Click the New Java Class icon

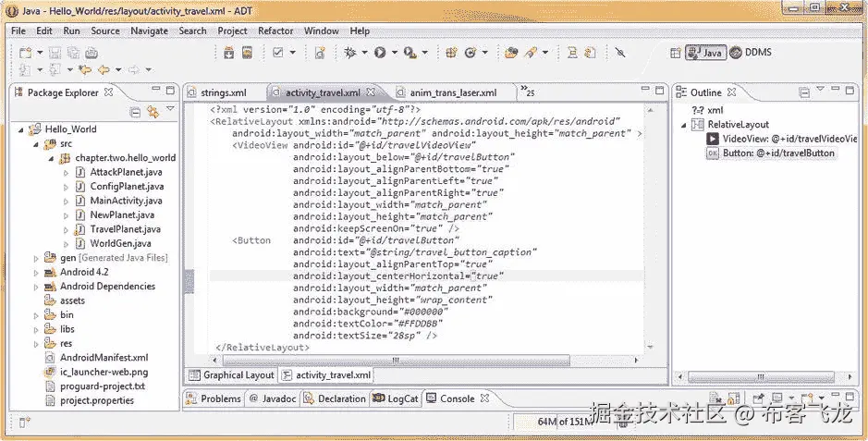coord(470,53)
